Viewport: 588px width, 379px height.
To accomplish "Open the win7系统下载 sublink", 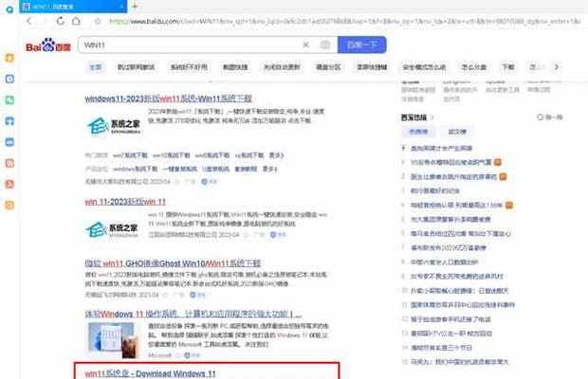I will [x=130, y=155].
